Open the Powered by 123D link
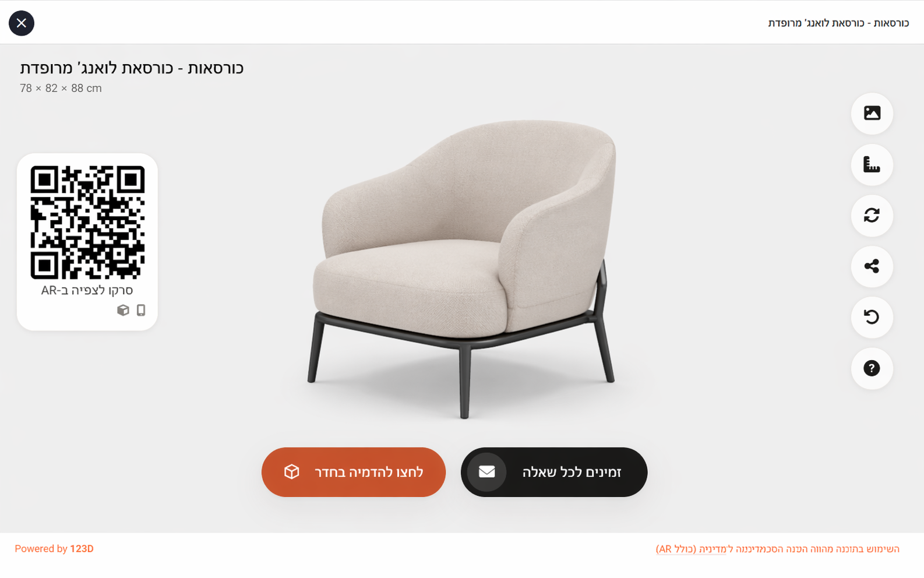The width and height of the screenshot is (924, 578). coord(54,549)
